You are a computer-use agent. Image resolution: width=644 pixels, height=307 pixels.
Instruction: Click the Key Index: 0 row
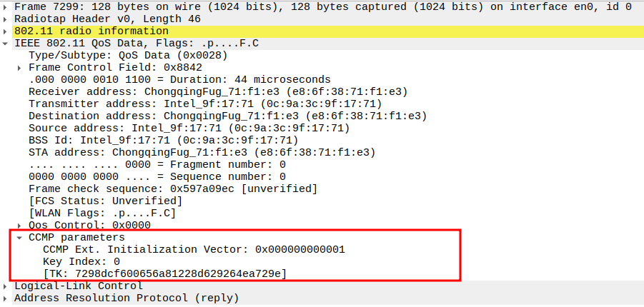81,262
